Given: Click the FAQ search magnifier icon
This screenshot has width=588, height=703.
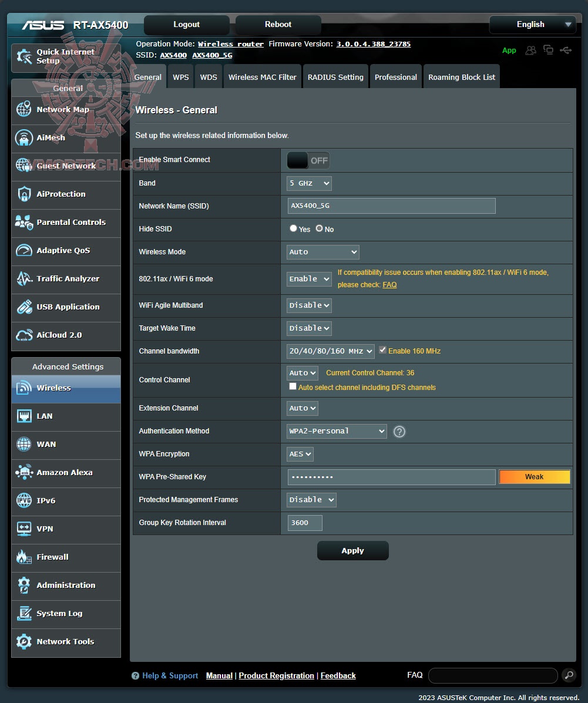Looking at the screenshot, I should click(x=569, y=675).
